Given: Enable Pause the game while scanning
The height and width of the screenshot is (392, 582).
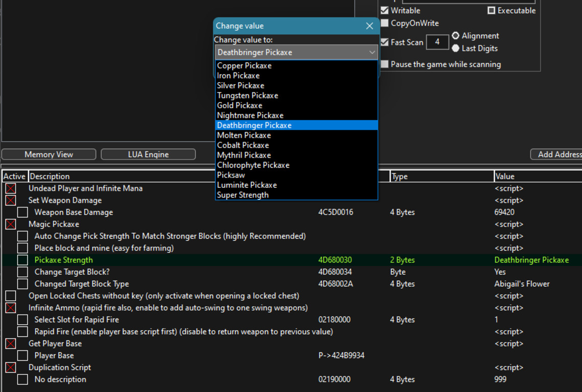Looking at the screenshot, I should (385, 64).
